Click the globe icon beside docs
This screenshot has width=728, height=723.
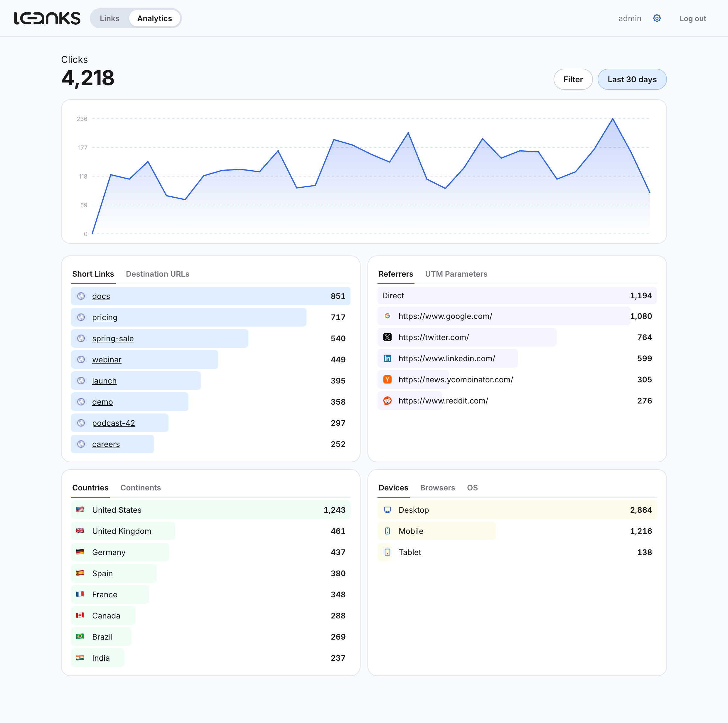81,296
